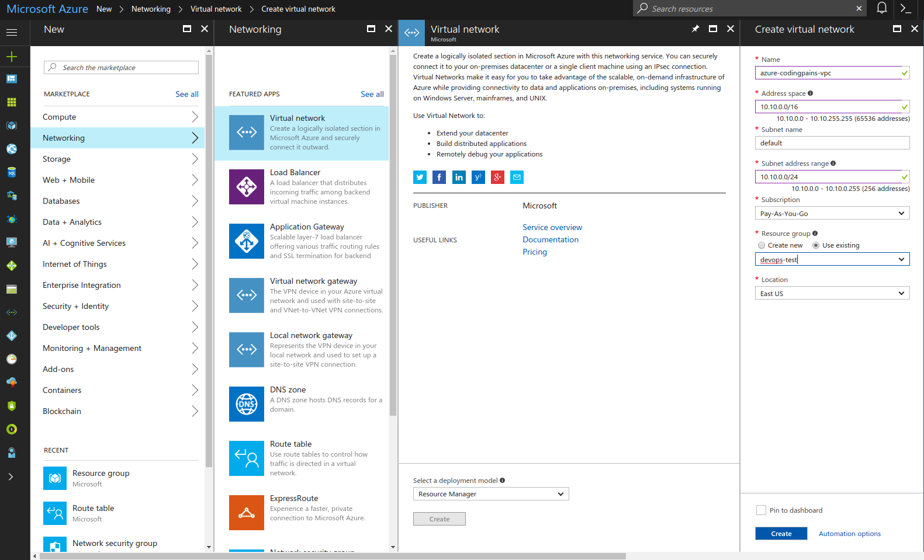Click the Search resources box
924x560 pixels.
[750, 8]
